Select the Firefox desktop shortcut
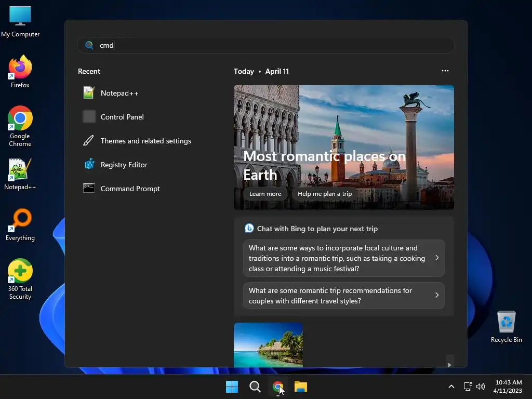Viewport: 532px width, 399px height. (20, 72)
